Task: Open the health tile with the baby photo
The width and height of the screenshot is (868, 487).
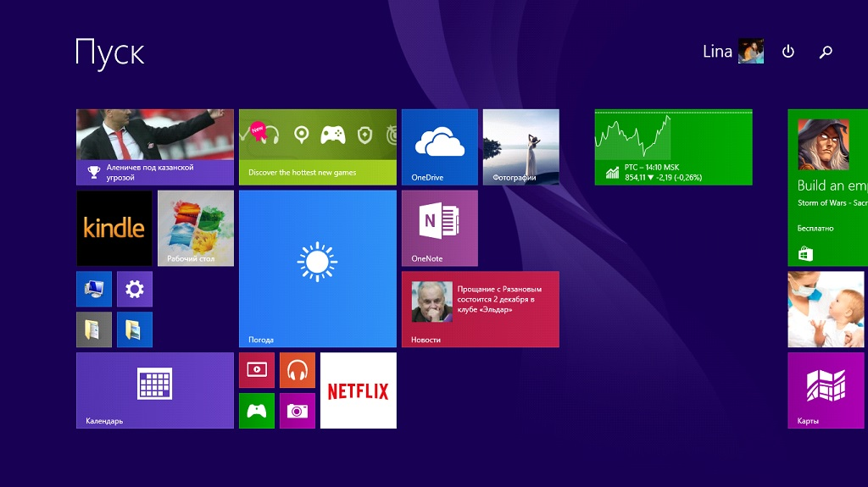Action: 826,309
